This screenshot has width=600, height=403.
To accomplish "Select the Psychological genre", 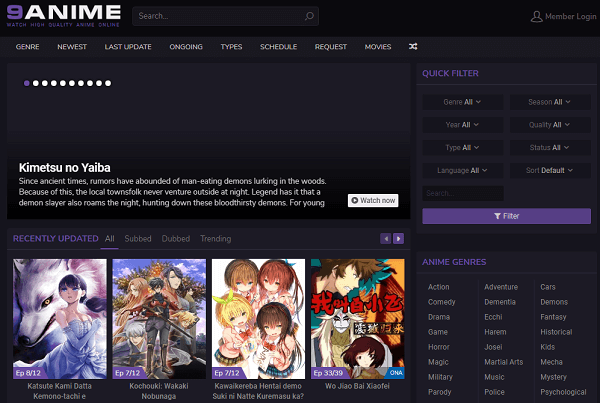I will click(563, 392).
